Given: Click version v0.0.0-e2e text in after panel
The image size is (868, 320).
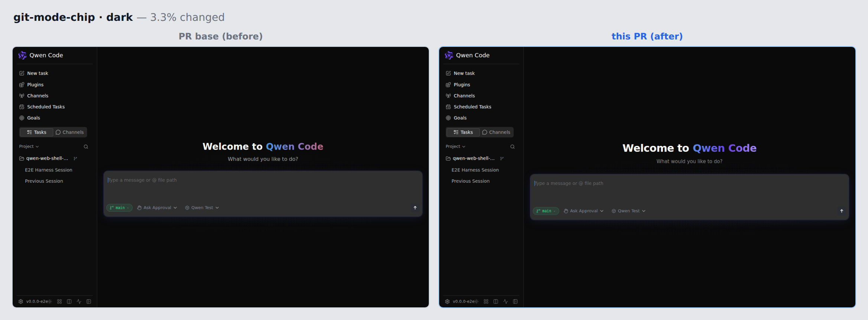Looking at the screenshot, I should pyautogui.click(x=463, y=301).
